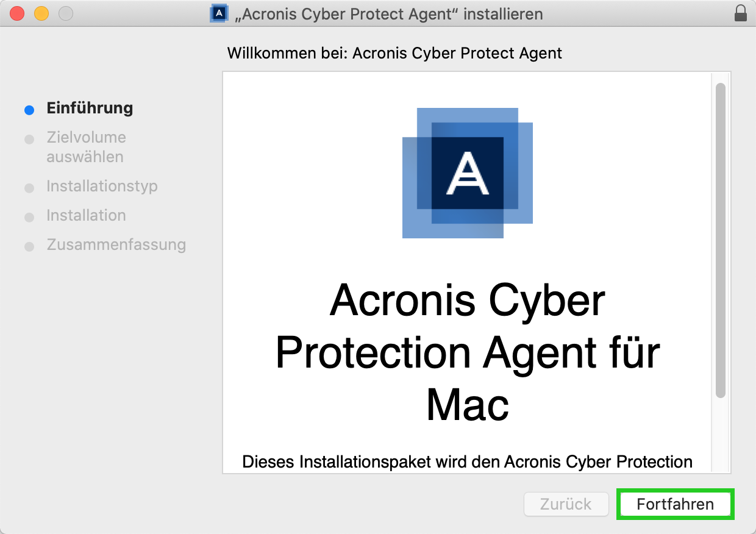Click the Acronis 'A' icon in the title bar

tap(219, 13)
